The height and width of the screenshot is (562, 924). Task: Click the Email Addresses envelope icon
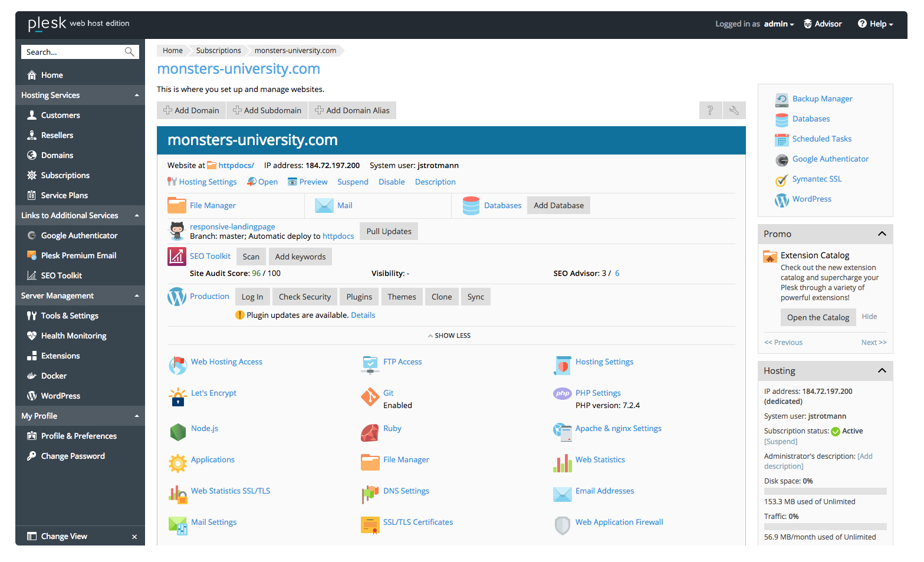563,495
